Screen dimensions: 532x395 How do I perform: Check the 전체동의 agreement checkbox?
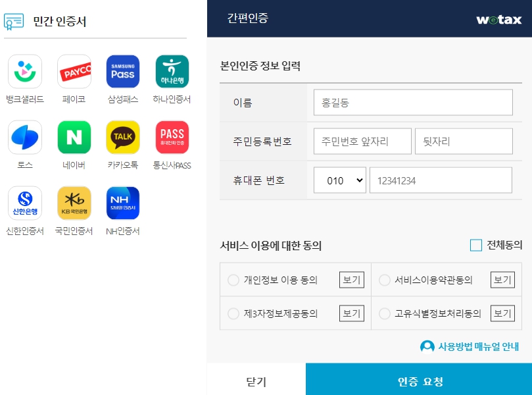tap(475, 245)
